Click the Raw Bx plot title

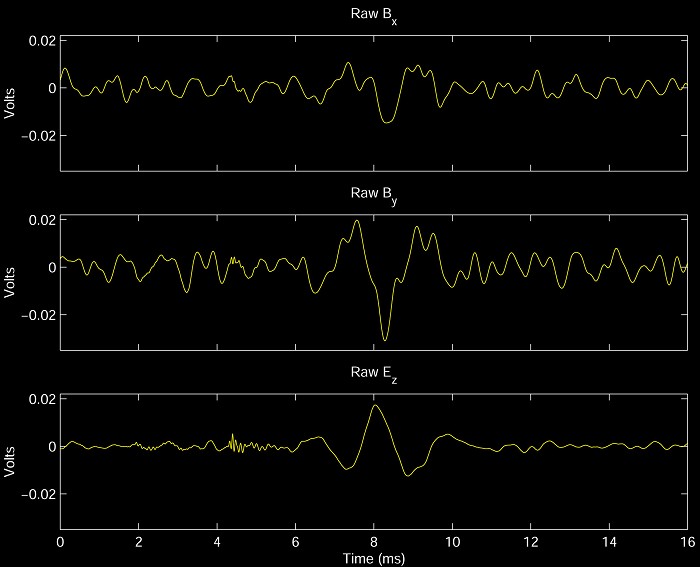pos(373,15)
